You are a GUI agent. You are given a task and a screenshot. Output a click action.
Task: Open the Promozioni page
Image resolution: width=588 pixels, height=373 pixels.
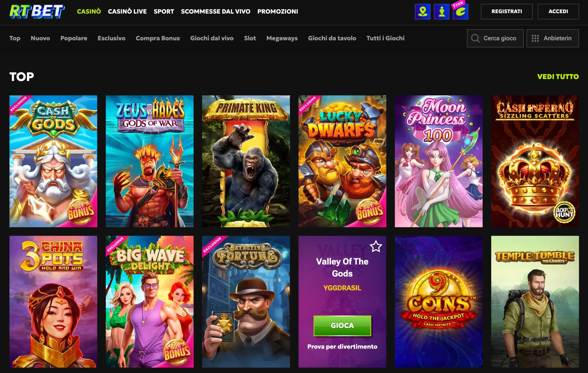tap(277, 11)
